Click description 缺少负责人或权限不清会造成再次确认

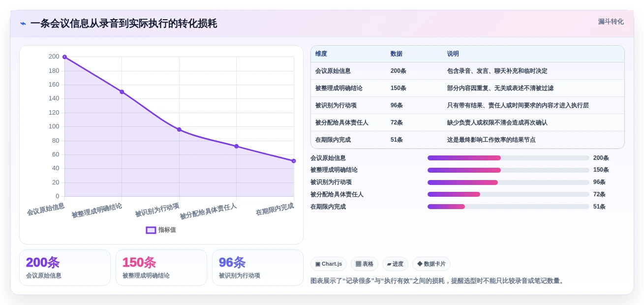[x=497, y=123]
